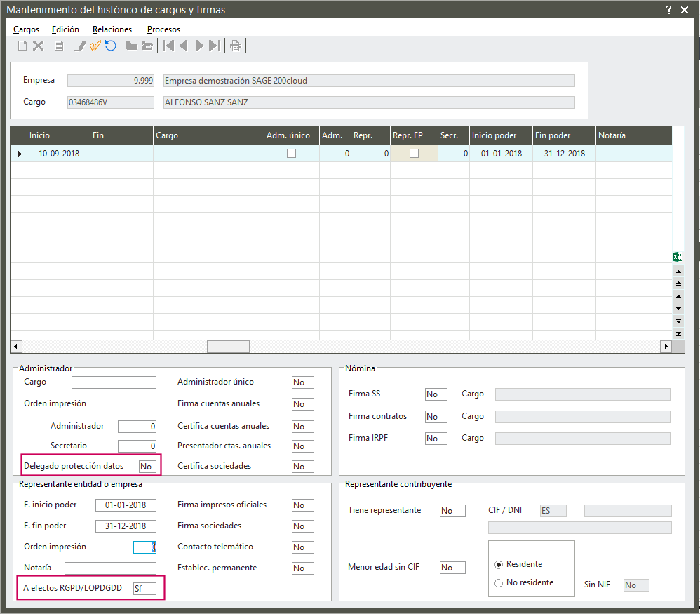Tick the Adm. único checkbox in first row

pyautogui.click(x=292, y=154)
